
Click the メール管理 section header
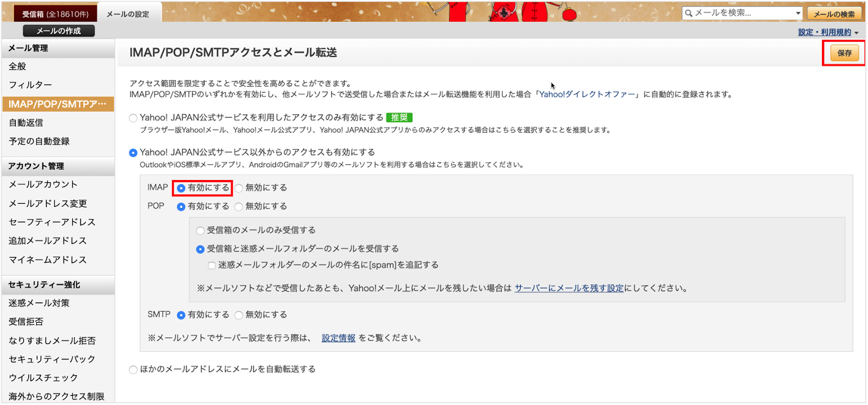click(x=58, y=48)
